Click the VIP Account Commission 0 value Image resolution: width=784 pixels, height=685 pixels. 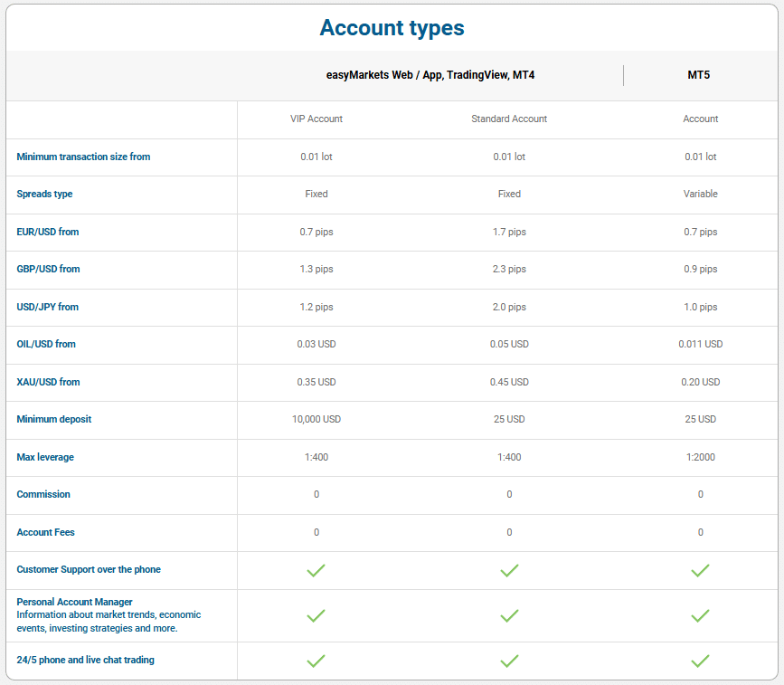tap(316, 494)
